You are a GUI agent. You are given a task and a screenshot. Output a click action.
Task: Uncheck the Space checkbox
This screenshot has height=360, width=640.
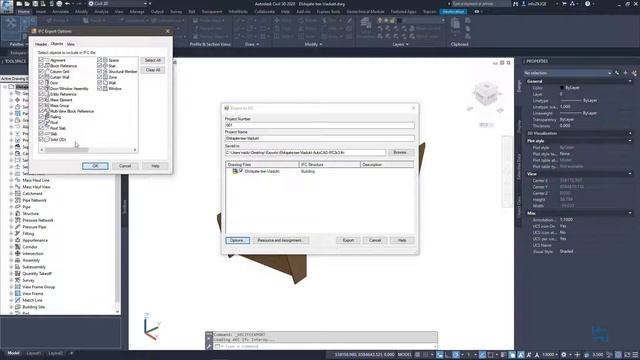(100, 60)
